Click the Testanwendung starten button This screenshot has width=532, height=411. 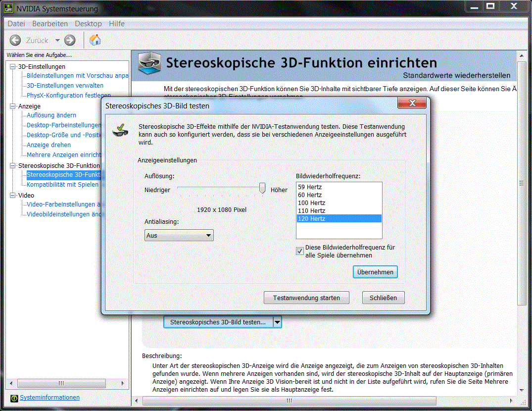(x=306, y=298)
